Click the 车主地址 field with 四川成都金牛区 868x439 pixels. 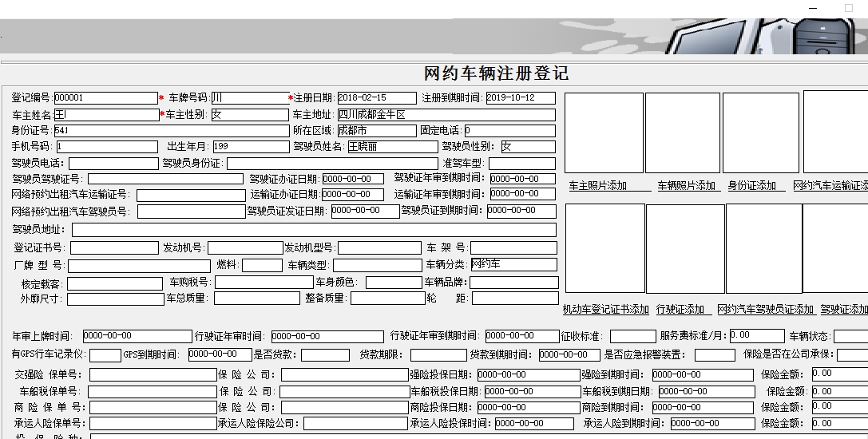coord(446,115)
